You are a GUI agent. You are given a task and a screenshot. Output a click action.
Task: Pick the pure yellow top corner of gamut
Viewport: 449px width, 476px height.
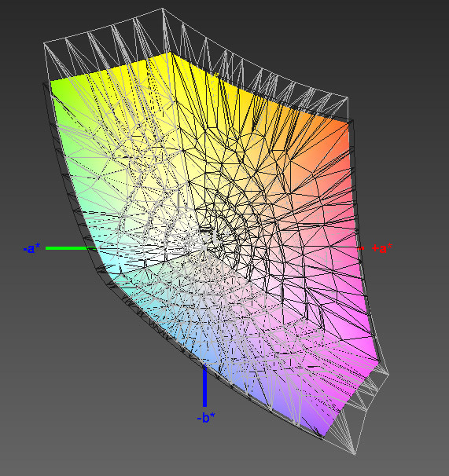pyautogui.click(x=169, y=57)
